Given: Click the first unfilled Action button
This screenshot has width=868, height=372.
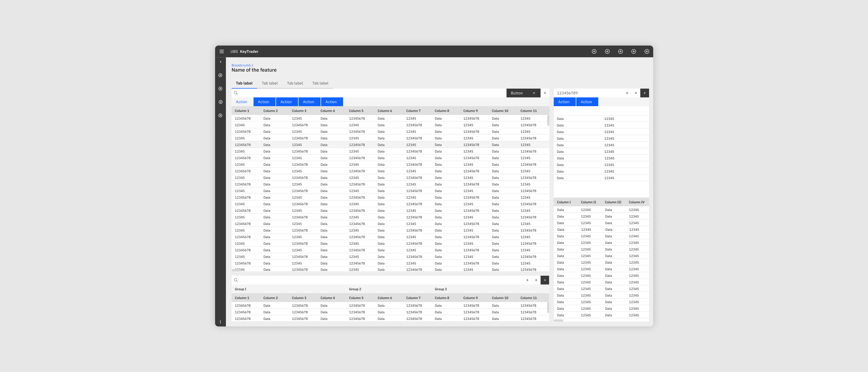Looking at the screenshot, I should point(241,102).
